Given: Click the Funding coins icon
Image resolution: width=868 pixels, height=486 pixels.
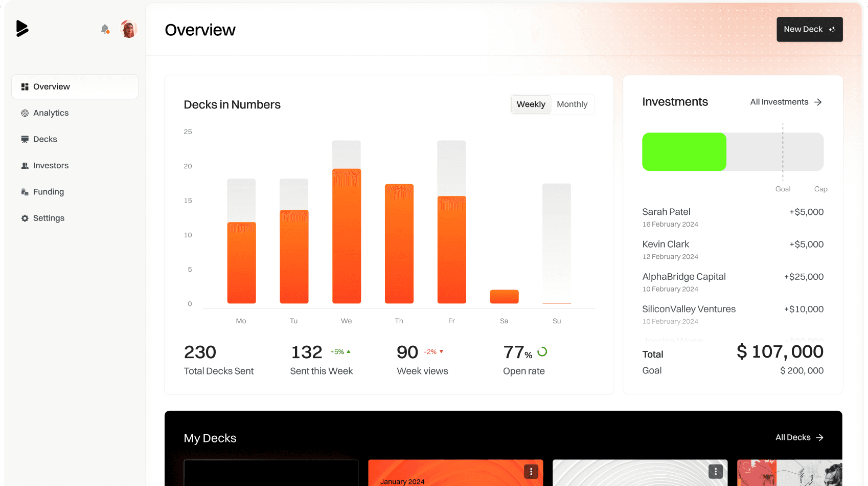Looking at the screenshot, I should click(x=25, y=192).
